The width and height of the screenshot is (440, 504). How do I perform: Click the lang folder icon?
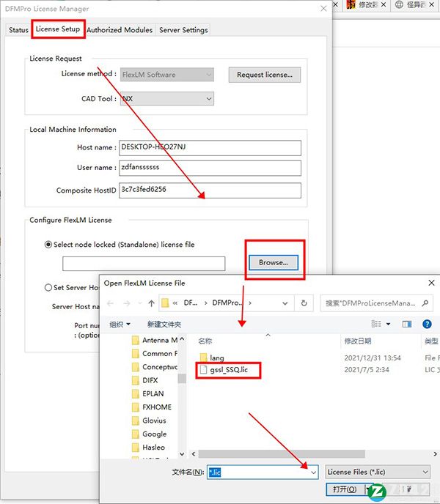203,357
